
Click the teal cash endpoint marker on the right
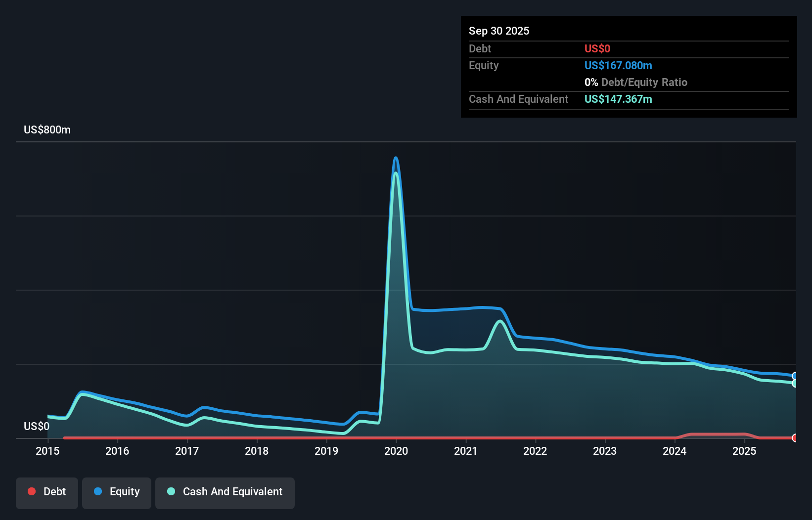795,383
